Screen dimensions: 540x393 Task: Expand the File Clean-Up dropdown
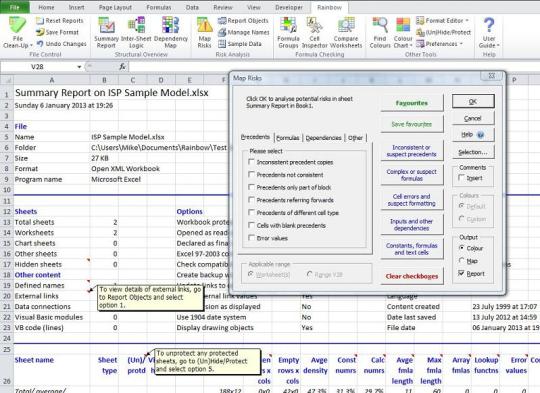coord(17,33)
